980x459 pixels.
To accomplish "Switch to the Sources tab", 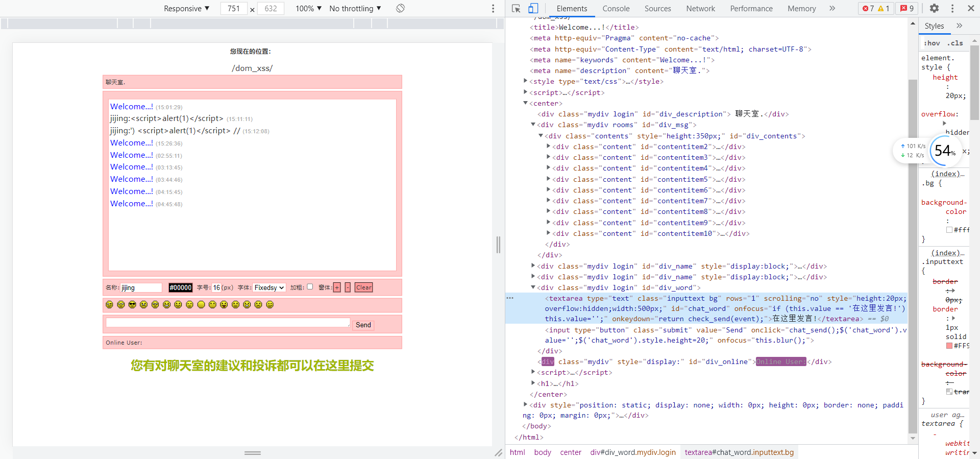I will 658,8.
